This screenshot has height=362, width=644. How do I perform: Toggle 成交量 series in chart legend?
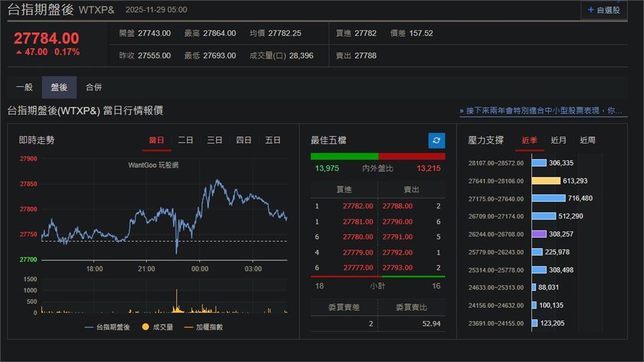tap(157, 327)
